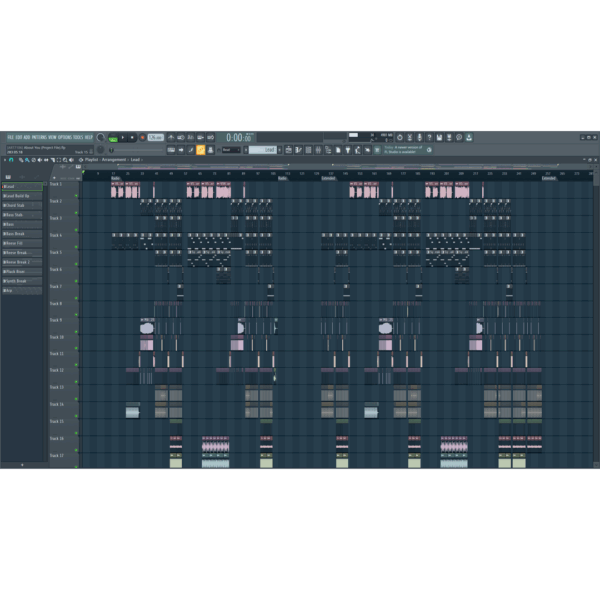Select the playlist zoom magnifier tool
Image resolution: width=600 pixels, height=600 pixels.
65,160
